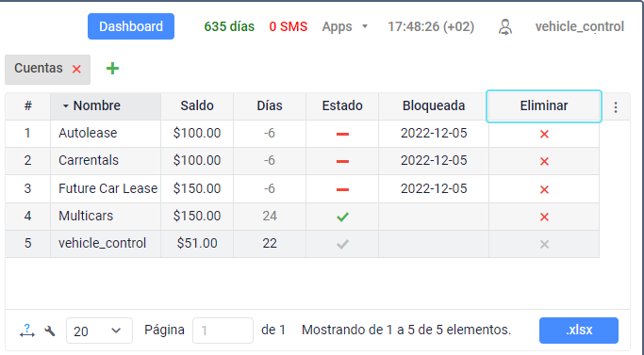Open the Apps dropdown menu

344,26
